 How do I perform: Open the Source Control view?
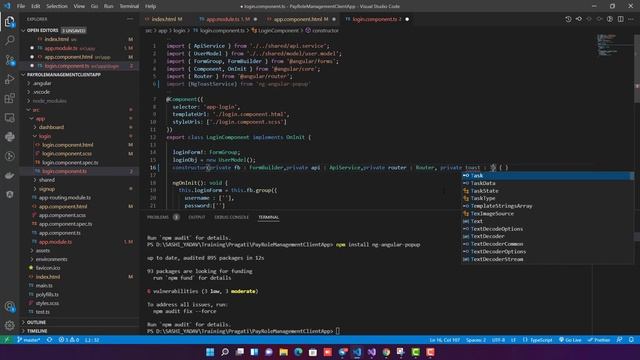pos(9,60)
